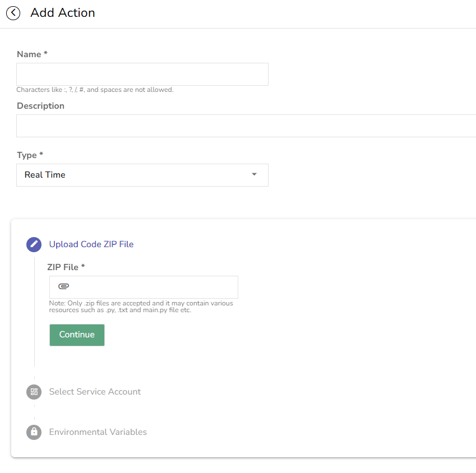Click the back arrow beside Add Action
Image resolution: width=476 pixels, height=473 pixels.
13,13
